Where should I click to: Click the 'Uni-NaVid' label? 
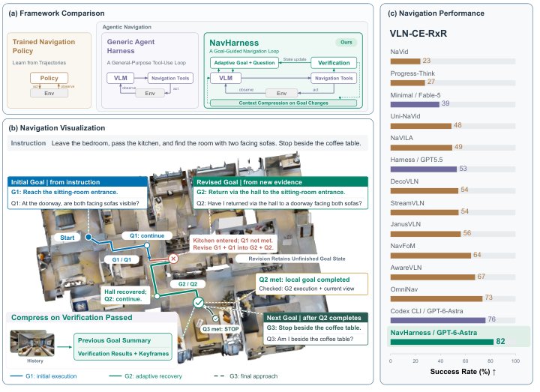405,116
